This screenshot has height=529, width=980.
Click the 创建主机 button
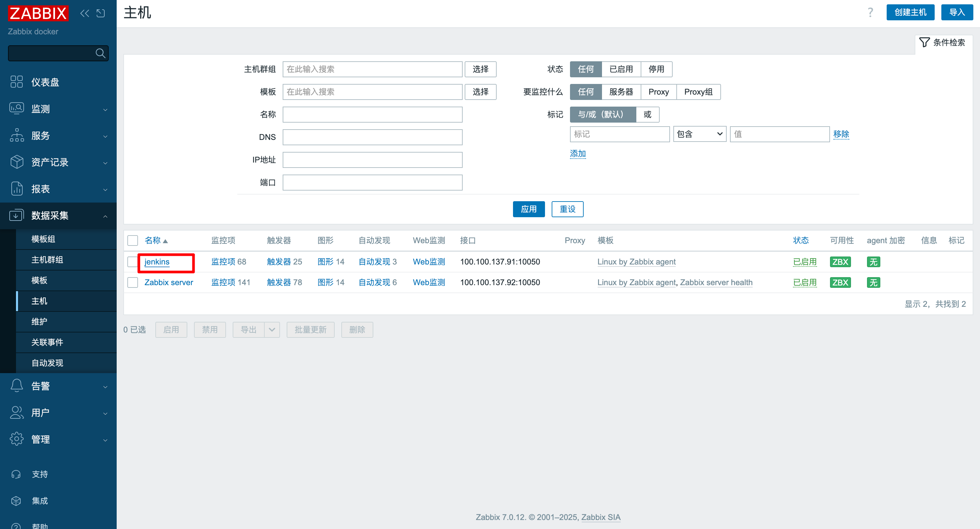(x=910, y=12)
